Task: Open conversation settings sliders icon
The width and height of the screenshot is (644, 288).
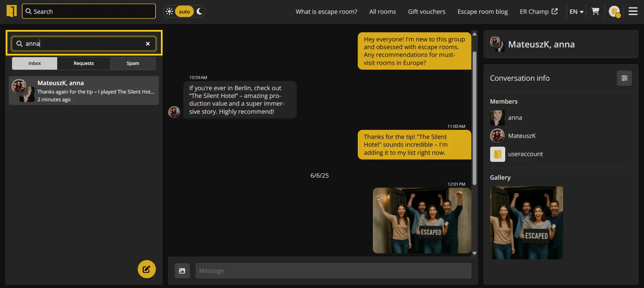Action: point(624,78)
